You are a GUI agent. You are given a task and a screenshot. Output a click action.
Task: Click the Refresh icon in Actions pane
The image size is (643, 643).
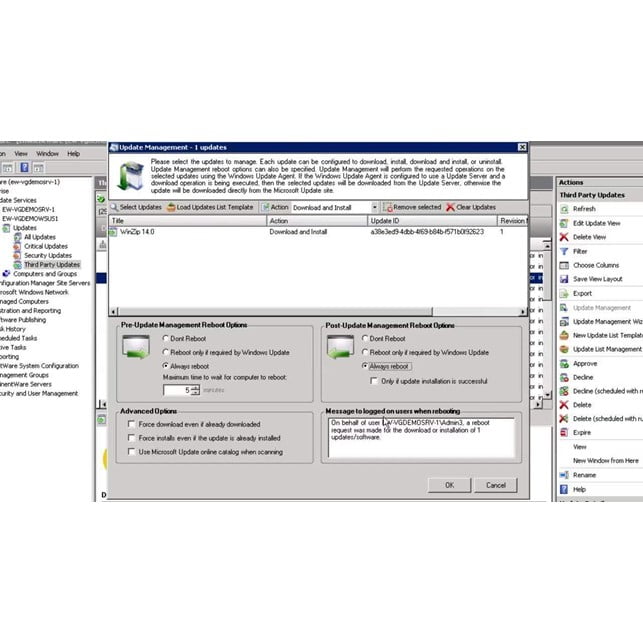pos(564,209)
